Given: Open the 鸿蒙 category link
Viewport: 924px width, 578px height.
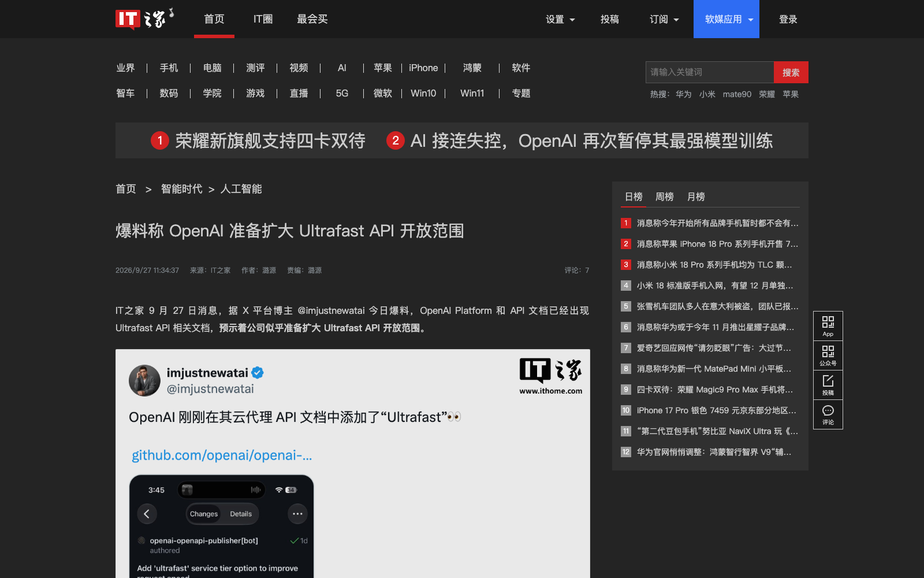Looking at the screenshot, I should tap(472, 68).
